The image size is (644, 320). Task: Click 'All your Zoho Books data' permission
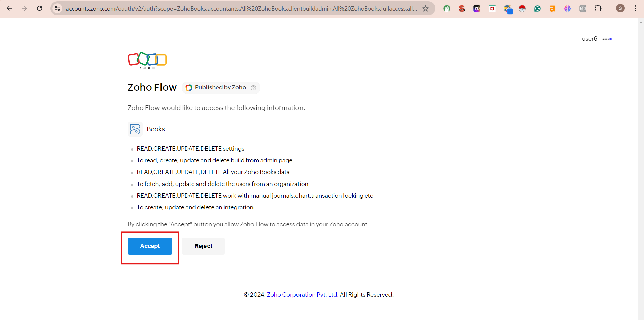point(213,172)
